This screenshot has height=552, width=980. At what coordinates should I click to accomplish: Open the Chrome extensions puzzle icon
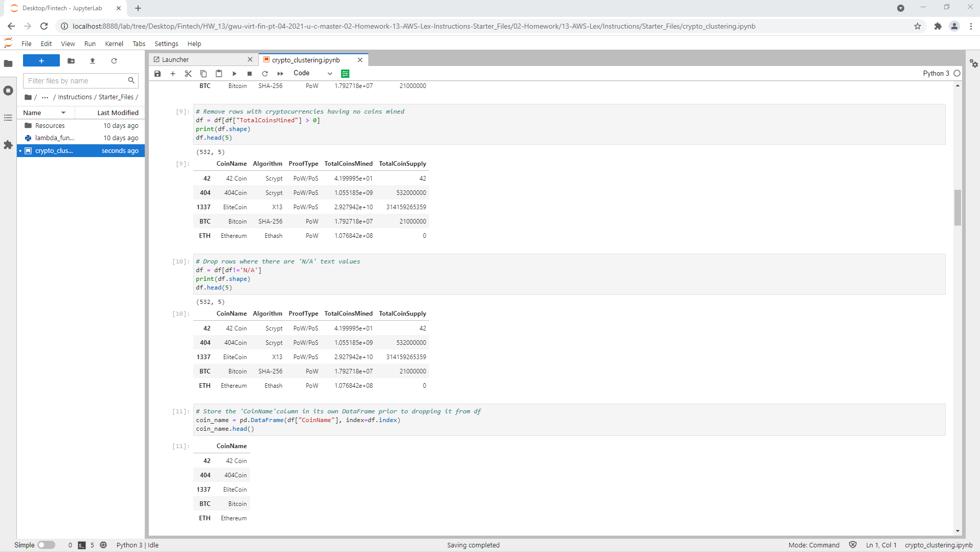tap(938, 26)
